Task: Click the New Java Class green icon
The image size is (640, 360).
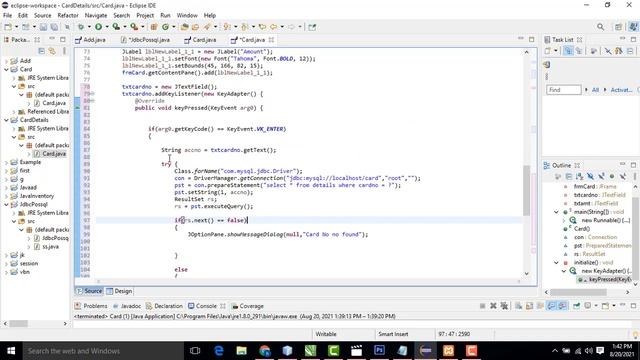Action: 165,27
